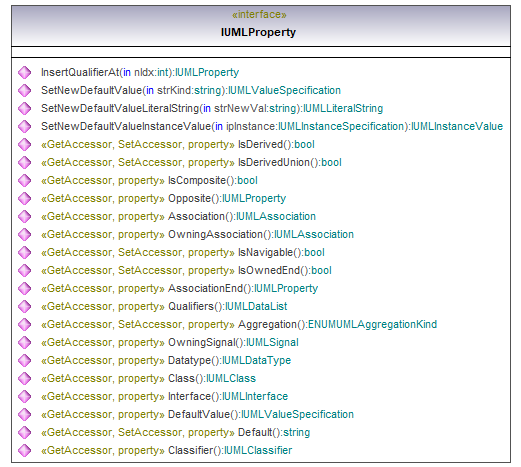This screenshot has height=467, width=521.
Task: Click the IsDerivedUnion():bool operation text
Action: [x=290, y=162]
